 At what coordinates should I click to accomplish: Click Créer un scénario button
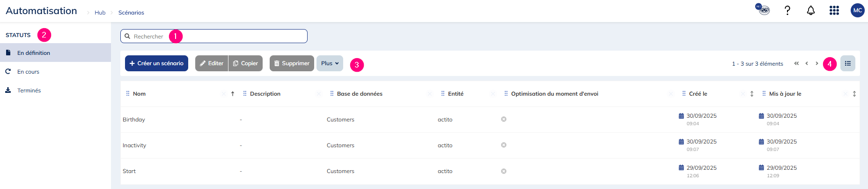pos(156,63)
